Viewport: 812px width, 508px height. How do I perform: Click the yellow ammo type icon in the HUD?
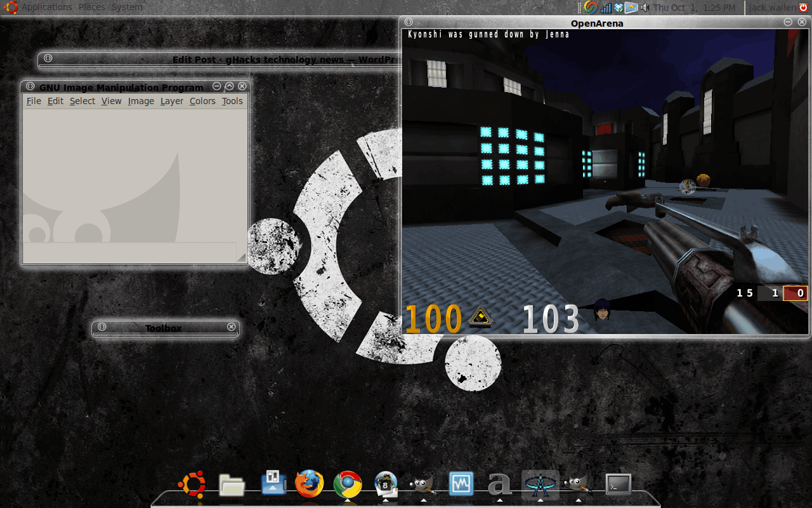point(481,316)
